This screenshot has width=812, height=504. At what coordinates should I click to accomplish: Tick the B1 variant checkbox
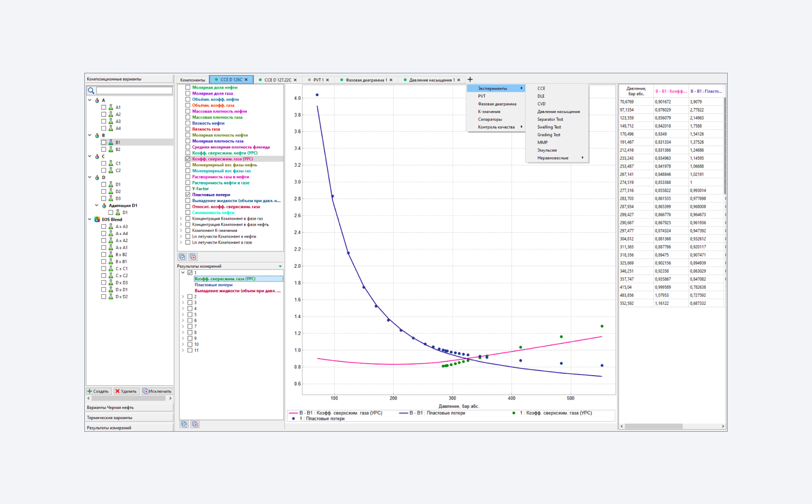(x=104, y=142)
